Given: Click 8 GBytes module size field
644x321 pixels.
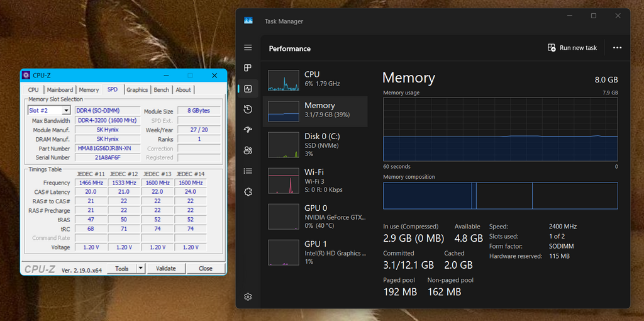Looking at the screenshot, I should [x=199, y=111].
